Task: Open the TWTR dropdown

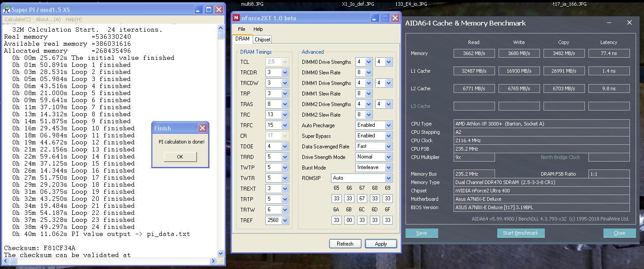Action: [x=285, y=178]
